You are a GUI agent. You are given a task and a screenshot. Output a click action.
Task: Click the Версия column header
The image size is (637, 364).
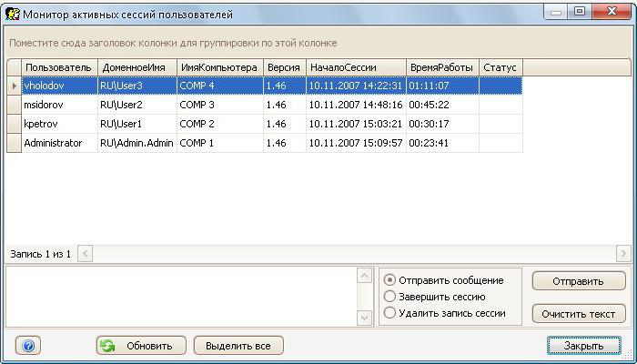pos(284,68)
